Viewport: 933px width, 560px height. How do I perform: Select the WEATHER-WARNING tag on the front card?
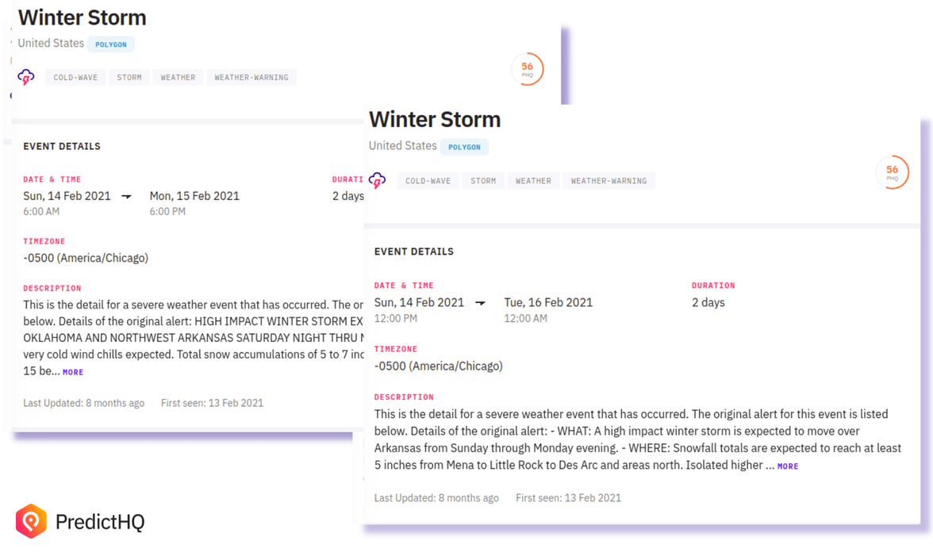609,180
